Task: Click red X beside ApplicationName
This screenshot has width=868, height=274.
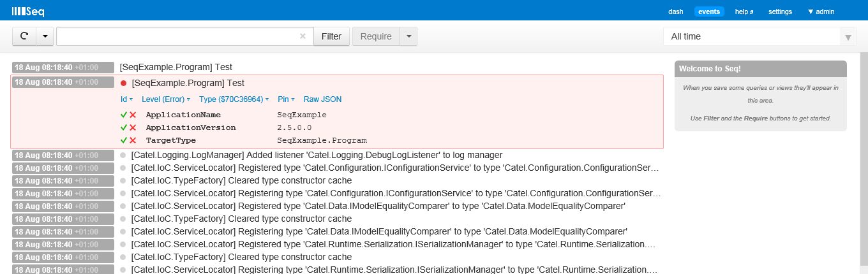Action: [x=133, y=115]
